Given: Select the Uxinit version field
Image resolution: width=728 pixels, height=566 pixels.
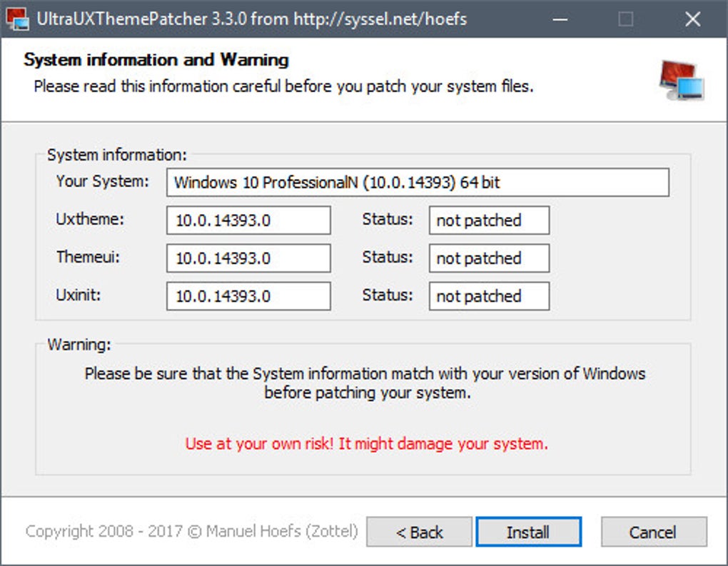Looking at the screenshot, I should click(x=248, y=296).
